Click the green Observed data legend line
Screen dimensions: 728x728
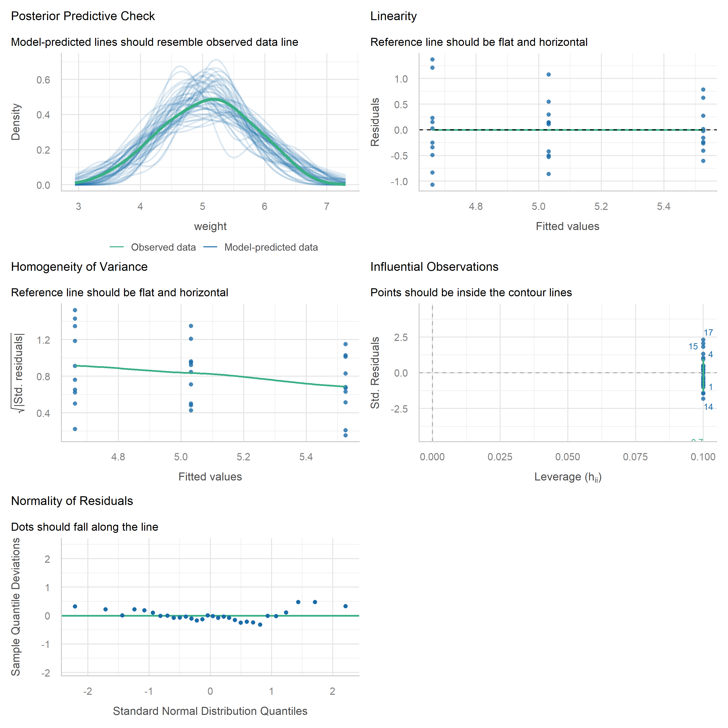coord(117,247)
